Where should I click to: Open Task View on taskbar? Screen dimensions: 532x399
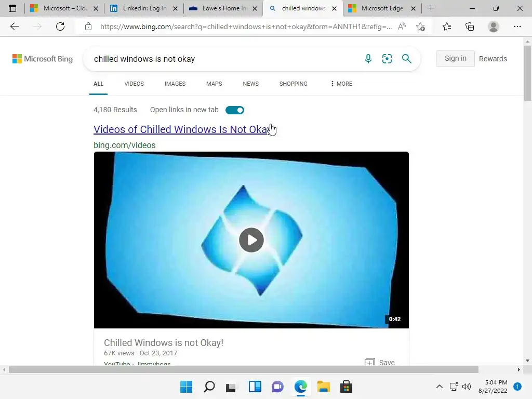pyautogui.click(x=231, y=387)
